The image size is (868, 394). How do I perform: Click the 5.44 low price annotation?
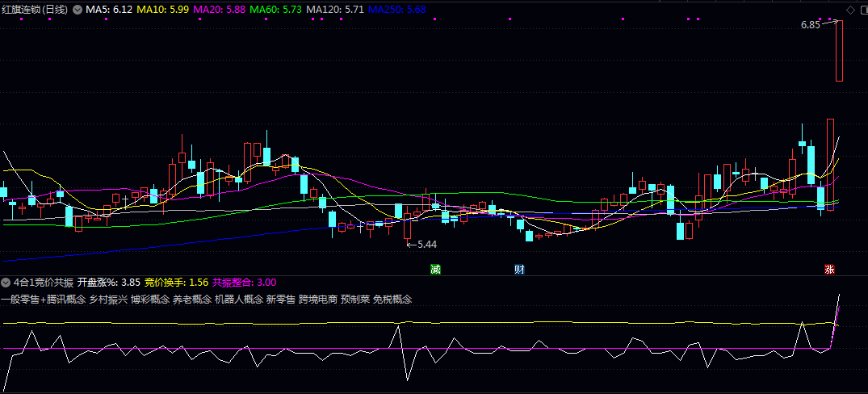427,244
